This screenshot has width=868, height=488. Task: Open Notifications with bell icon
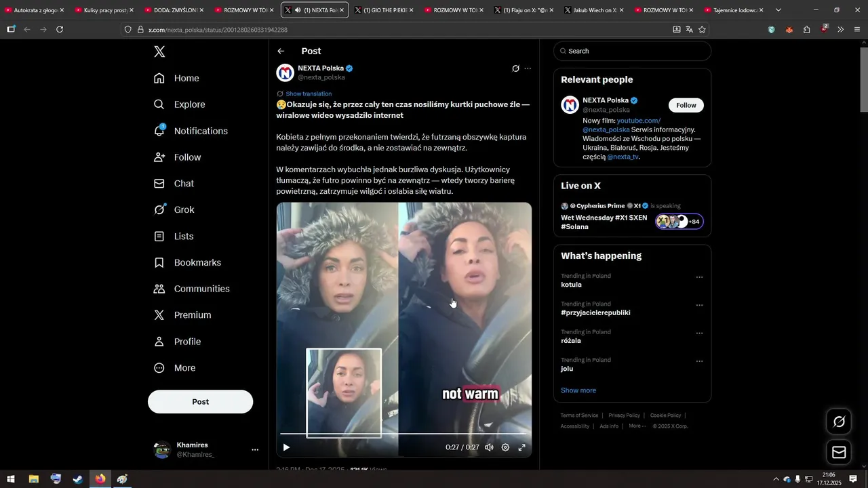[x=191, y=131]
